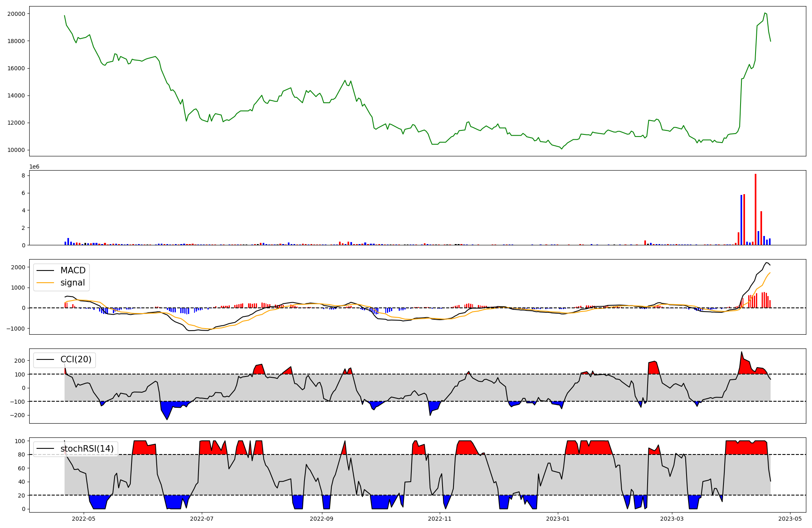This screenshot has width=812, height=528.
Task: Click the 2022-05 x-axis date label
Action: tap(84, 519)
